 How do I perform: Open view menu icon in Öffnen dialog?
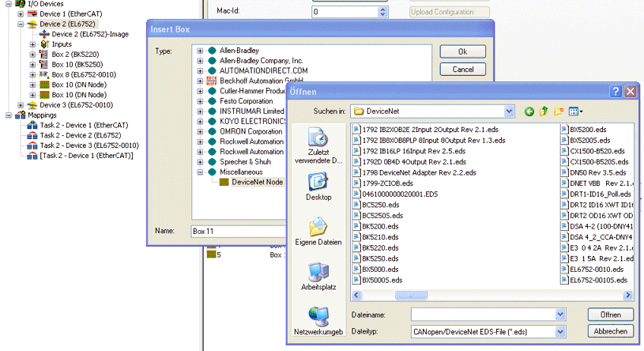click(575, 111)
